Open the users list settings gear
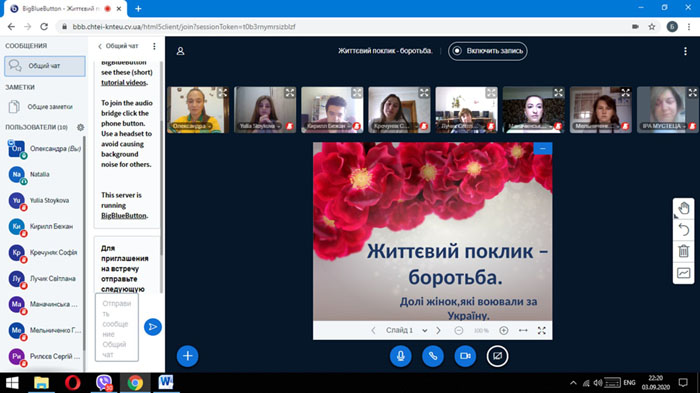 80,127
